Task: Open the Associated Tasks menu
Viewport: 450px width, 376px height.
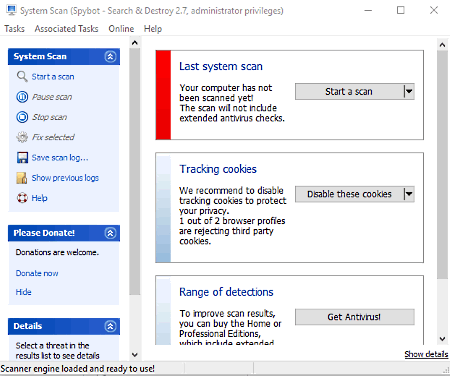Action: pos(66,29)
